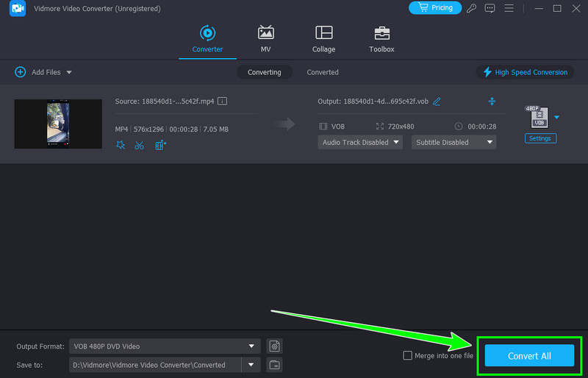Expand the Subtitle Disabled dropdown
This screenshot has height=378, width=588.
[x=453, y=142]
